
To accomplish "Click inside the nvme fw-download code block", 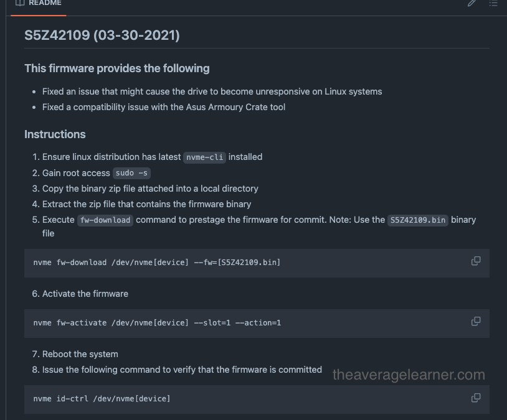I will [x=156, y=262].
